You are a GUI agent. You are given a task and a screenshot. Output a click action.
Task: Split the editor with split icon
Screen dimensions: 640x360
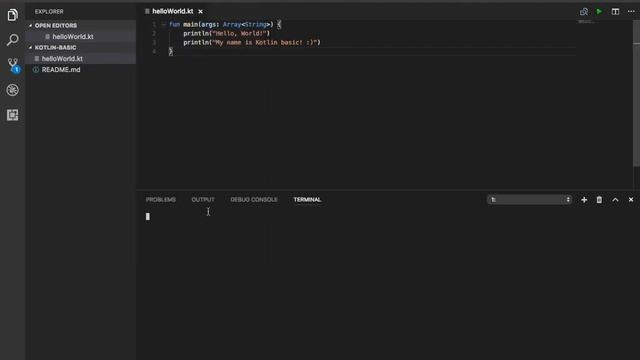click(x=615, y=11)
